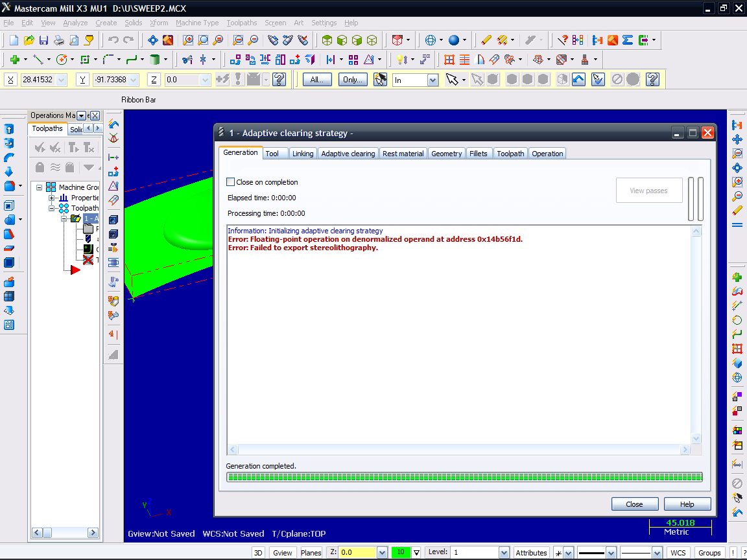This screenshot has width=747, height=560.
Task: Switch to the Geometry tab
Action: [446, 154]
